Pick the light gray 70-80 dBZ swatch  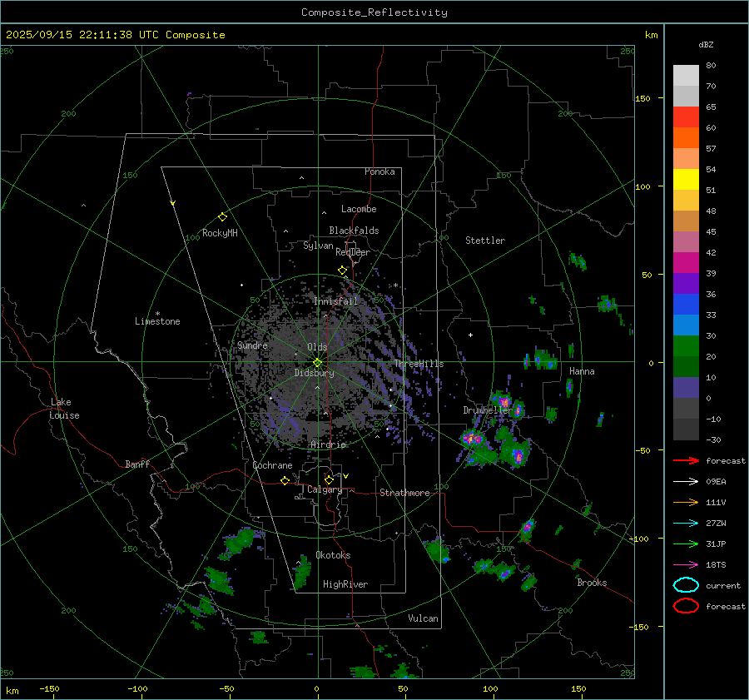pos(686,76)
